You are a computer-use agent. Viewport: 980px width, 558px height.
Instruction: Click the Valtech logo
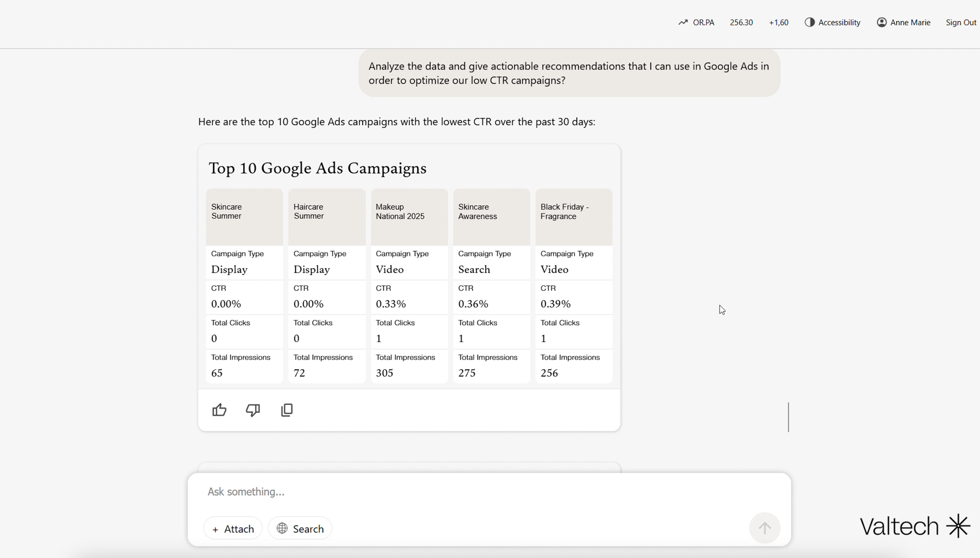pyautogui.click(x=914, y=526)
